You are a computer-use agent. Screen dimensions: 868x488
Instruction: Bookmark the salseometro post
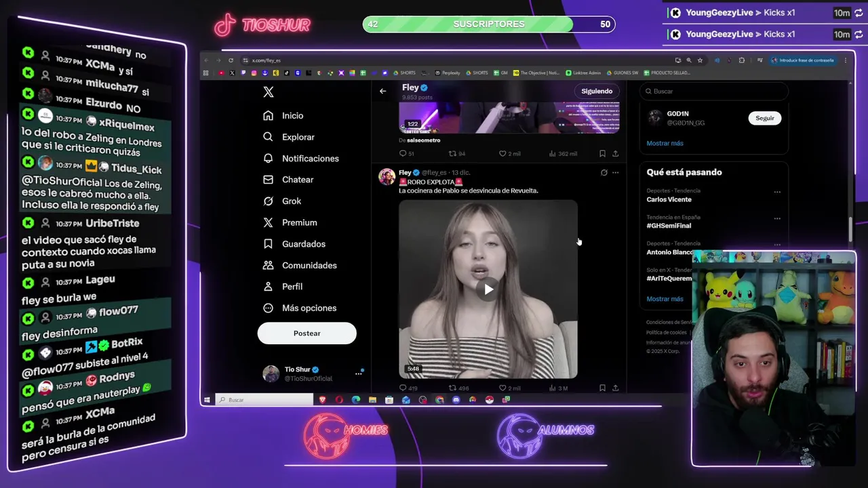[x=602, y=154]
